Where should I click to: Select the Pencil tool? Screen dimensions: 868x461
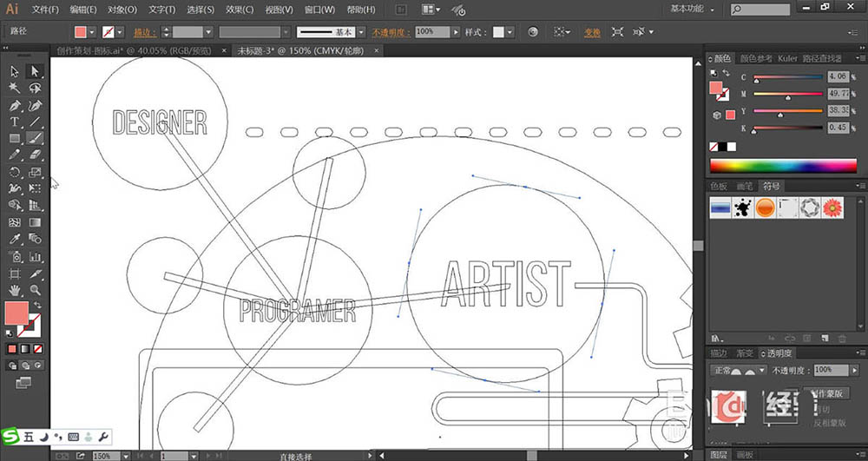point(15,155)
